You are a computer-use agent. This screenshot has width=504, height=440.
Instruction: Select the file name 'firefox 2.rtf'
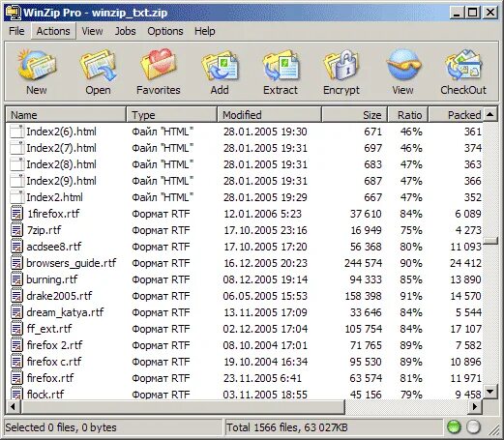(54, 345)
